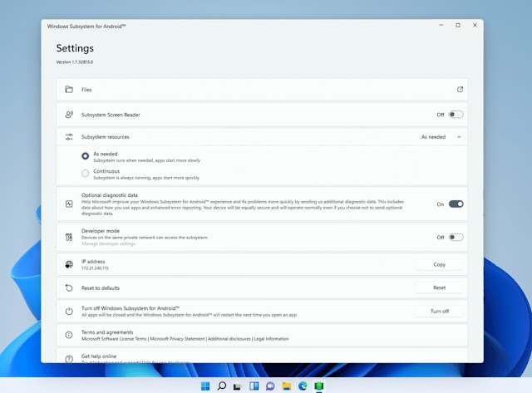Click the Files folder icon
This screenshot has width=532, height=393.
tap(69, 90)
